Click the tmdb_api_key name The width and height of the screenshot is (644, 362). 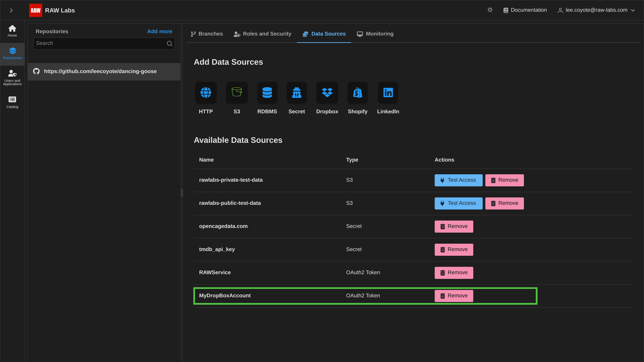(x=217, y=249)
